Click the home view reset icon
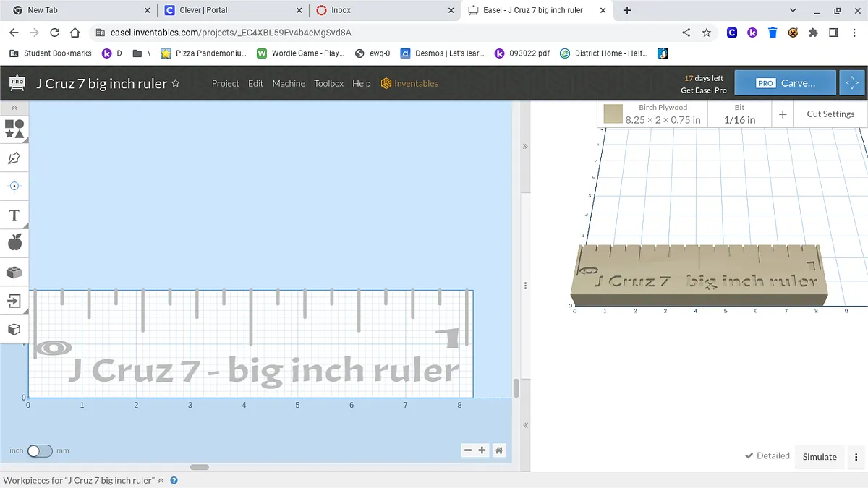 (x=499, y=450)
